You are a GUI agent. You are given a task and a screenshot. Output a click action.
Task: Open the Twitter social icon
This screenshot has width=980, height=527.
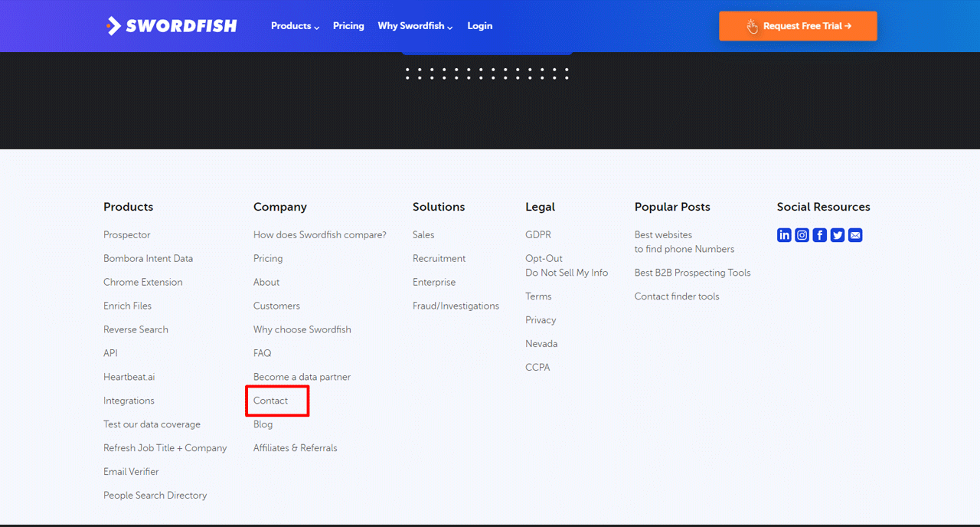click(838, 235)
